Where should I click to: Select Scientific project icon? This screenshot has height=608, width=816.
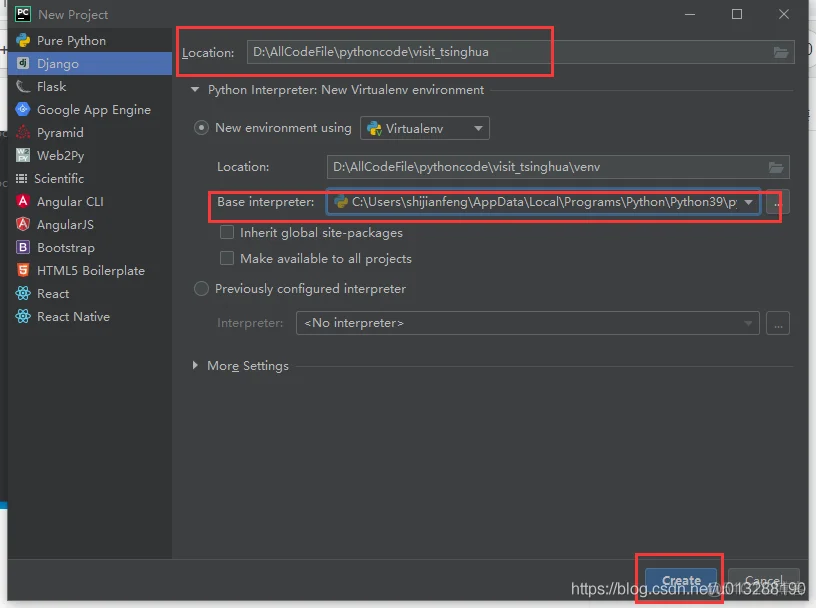[x=21, y=179]
